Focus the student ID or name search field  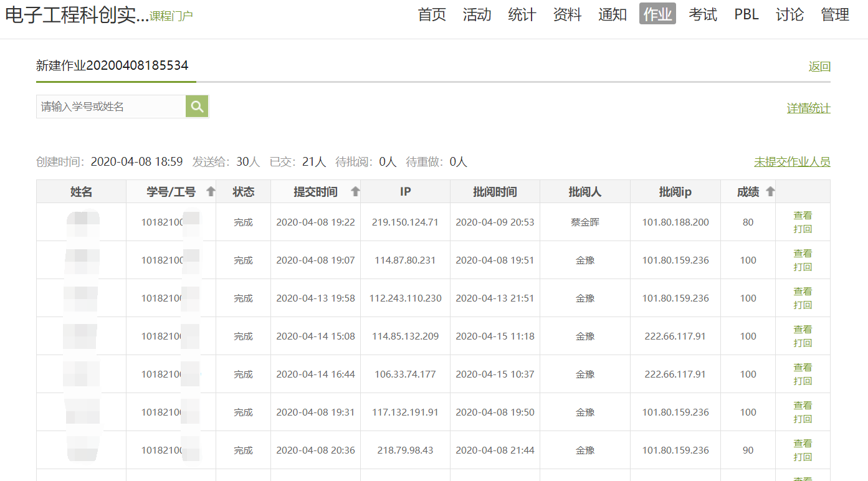pyautogui.click(x=111, y=107)
